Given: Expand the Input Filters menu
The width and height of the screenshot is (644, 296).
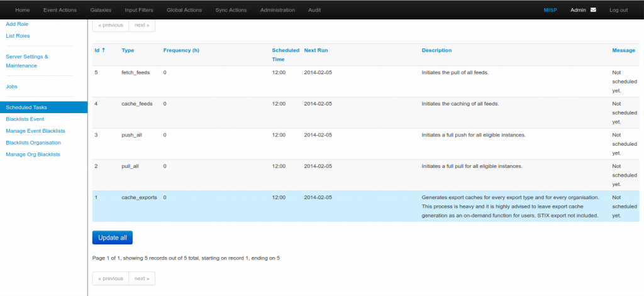Looking at the screenshot, I should tap(139, 10).
